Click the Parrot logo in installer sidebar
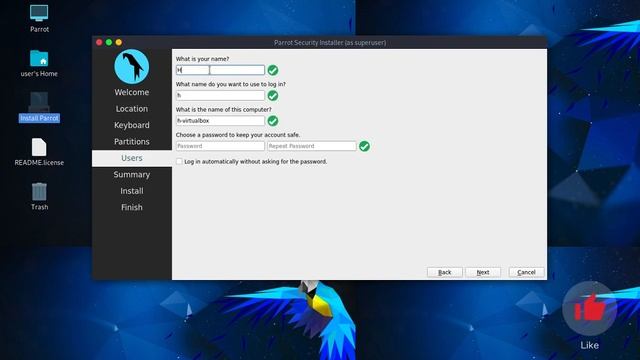 pos(131,67)
